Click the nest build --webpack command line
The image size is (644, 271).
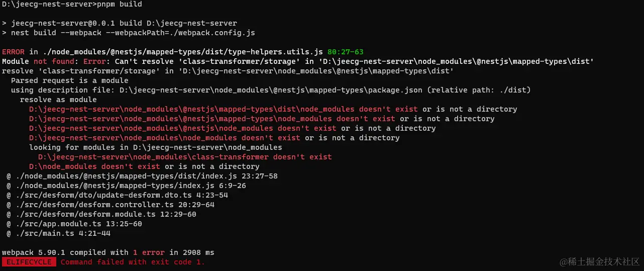129,33
